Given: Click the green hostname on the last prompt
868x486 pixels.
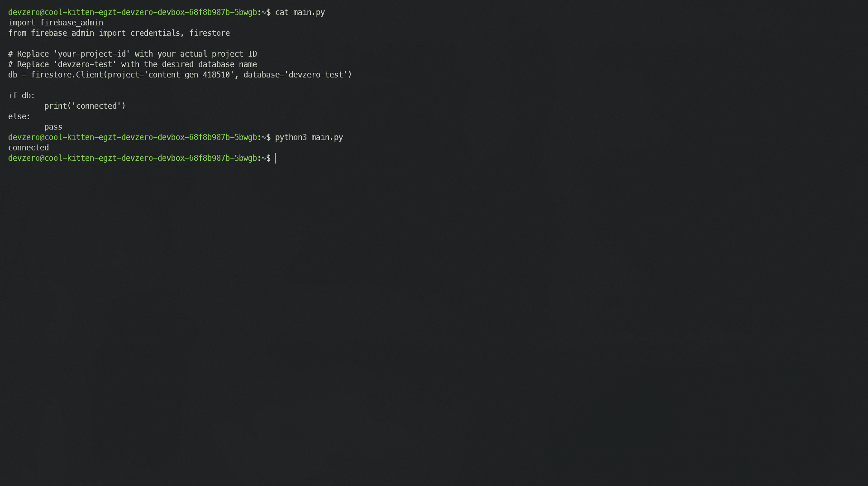Looking at the screenshot, I should 132,158.
